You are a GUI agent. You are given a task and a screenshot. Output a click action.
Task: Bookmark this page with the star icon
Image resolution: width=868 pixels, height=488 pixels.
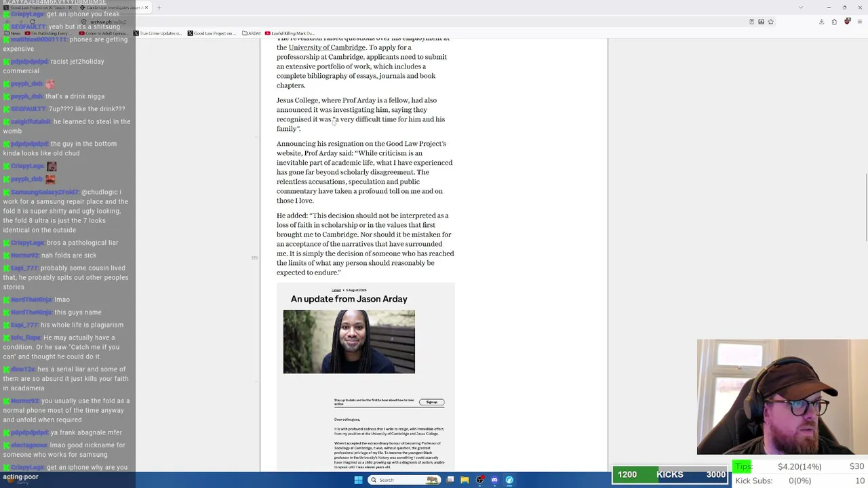pos(770,22)
